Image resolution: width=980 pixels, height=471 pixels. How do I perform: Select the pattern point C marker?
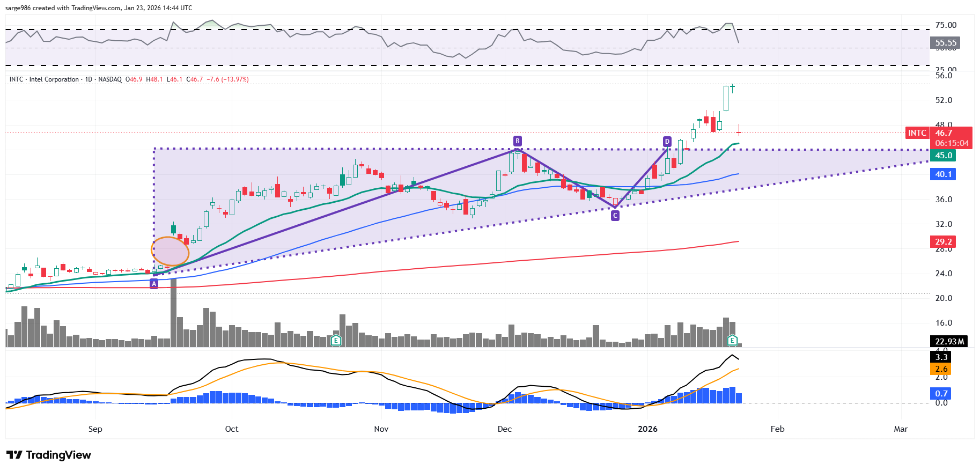pos(615,215)
